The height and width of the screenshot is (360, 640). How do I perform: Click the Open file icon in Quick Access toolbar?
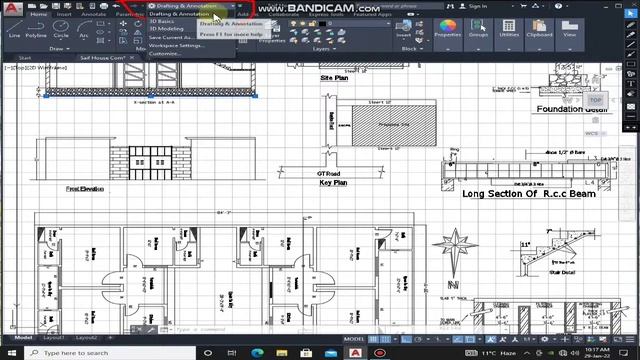pos(44,6)
